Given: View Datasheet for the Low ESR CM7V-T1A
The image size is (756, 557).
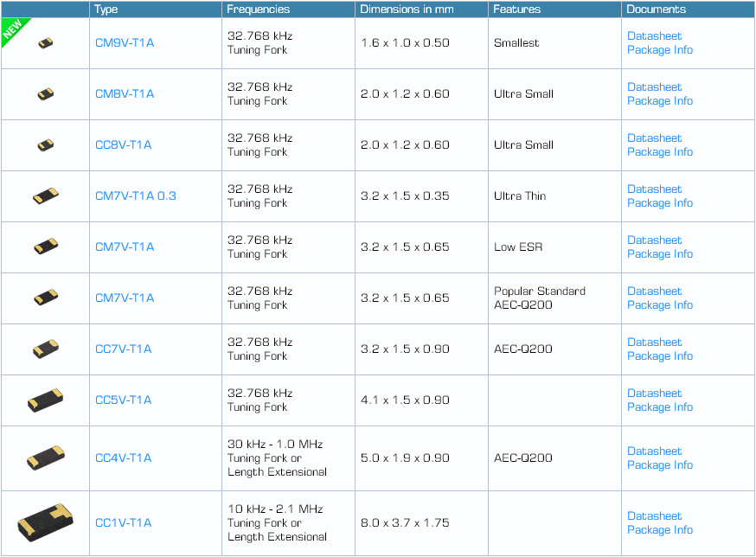Looking at the screenshot, I should point(654,240).
